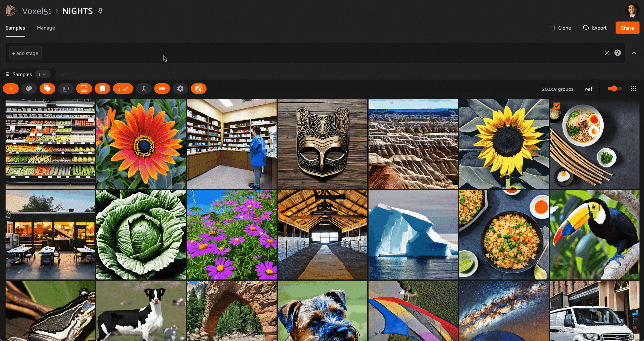The width and height of the screenshot is (644, 341).
Task: Open display settings gear icon
Action: [x=180, y=89]
